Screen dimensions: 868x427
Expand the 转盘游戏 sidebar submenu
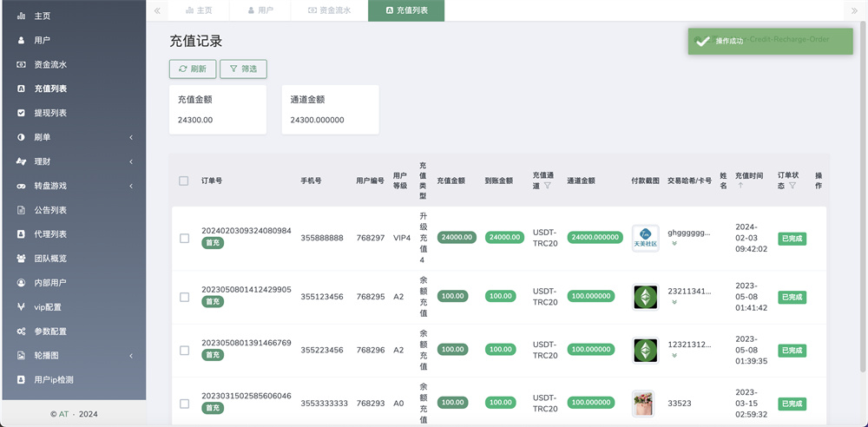(130, 186)
